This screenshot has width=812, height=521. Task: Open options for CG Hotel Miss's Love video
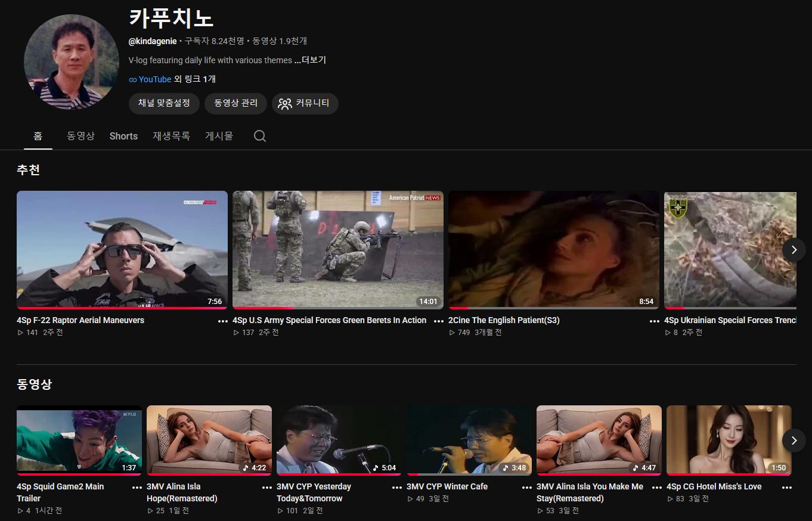[787, 487]
